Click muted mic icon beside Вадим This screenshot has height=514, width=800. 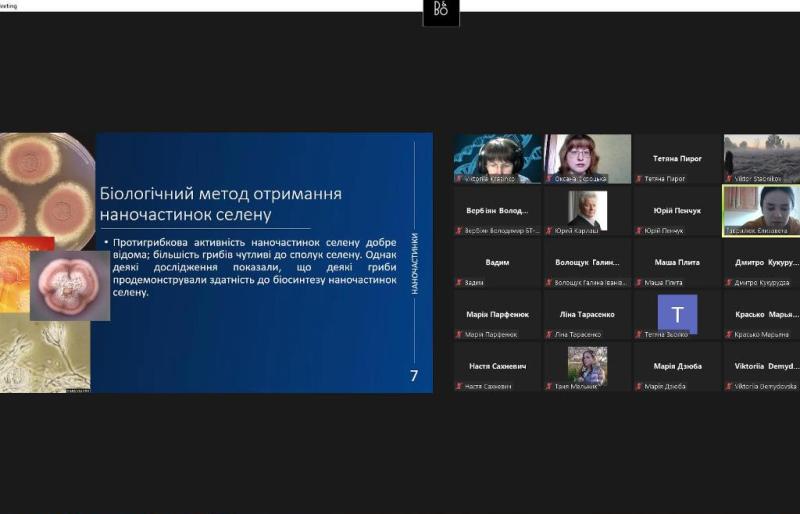coord(459,283)
